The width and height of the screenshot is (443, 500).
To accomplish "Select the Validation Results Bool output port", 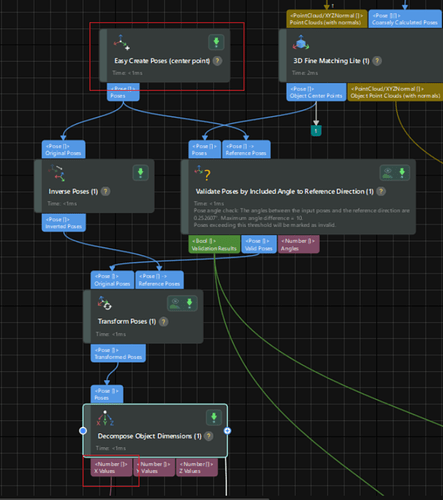I will (214, 244).
